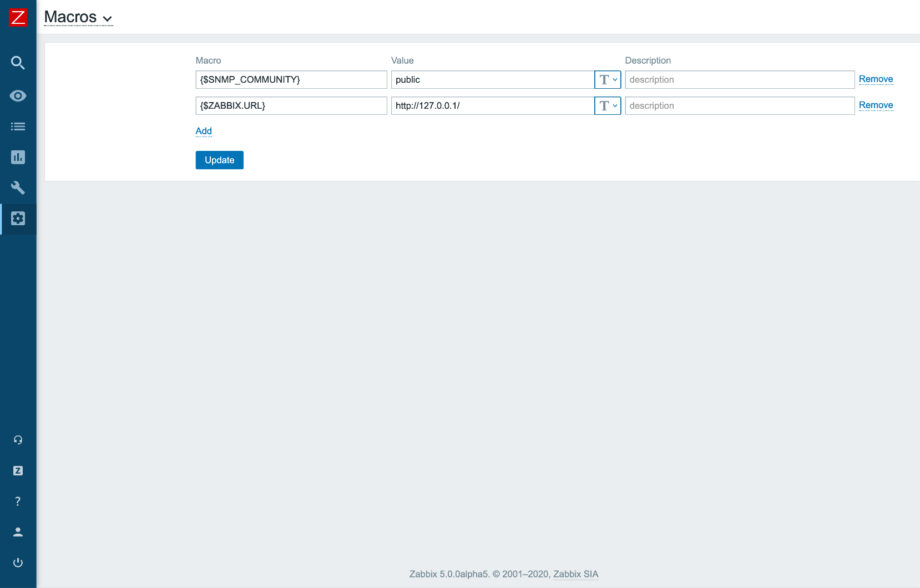This screenshot has width=920, height=588.
Task: Open User settings profile icon
Action: (18, 532)
